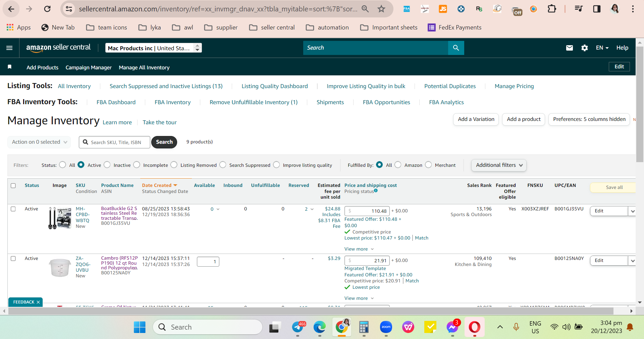Viewport: 644px width, 339px height.
Task: Open the settings gear icon
Action: [585, 48]
